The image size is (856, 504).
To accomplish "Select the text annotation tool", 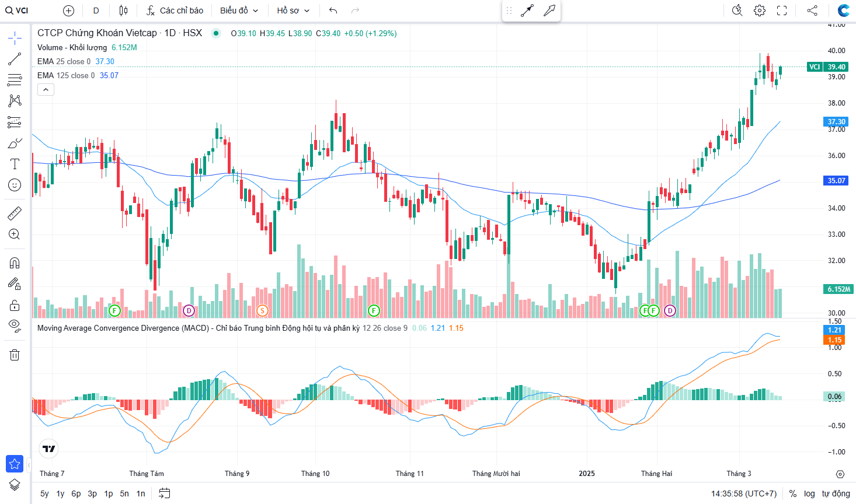I will point(15,164).
